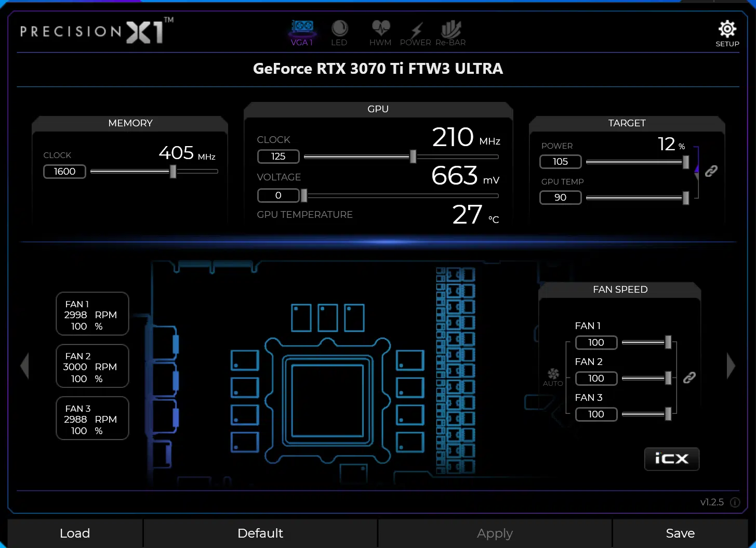The height and width of the screenshot is (548, 756).
Task: Open the POWER tab
Action: 416,33
